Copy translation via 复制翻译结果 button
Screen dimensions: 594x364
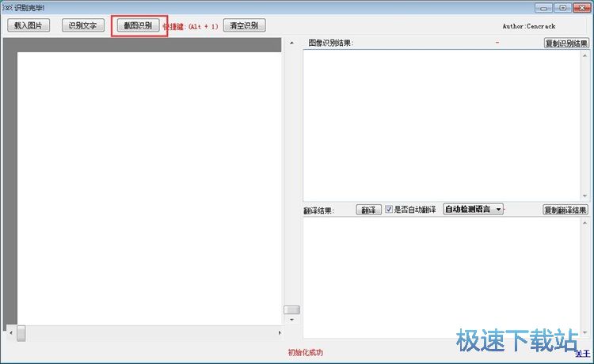(x=565, y=210)
